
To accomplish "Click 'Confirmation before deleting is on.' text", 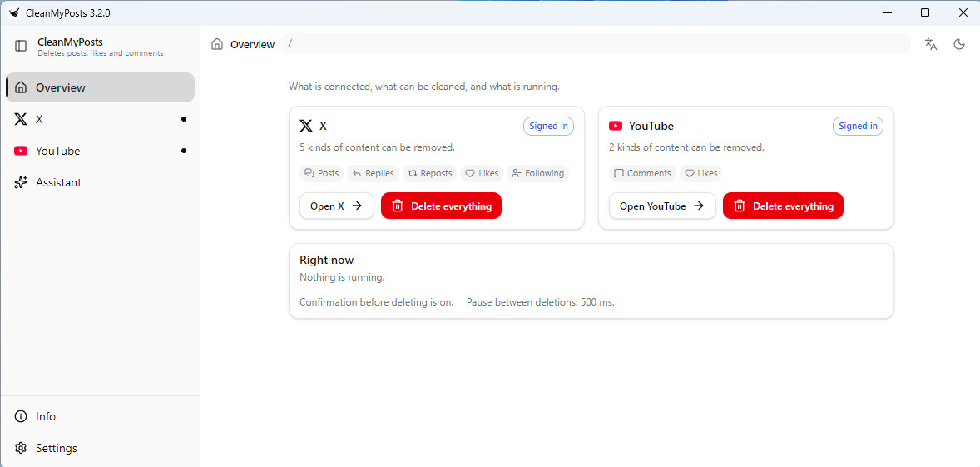I will click(x=376, y=302).
